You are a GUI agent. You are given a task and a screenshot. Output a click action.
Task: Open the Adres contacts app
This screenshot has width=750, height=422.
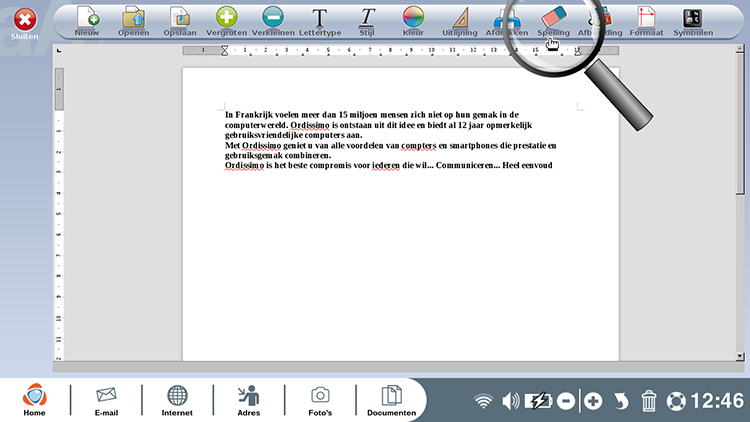coord(249,400)
